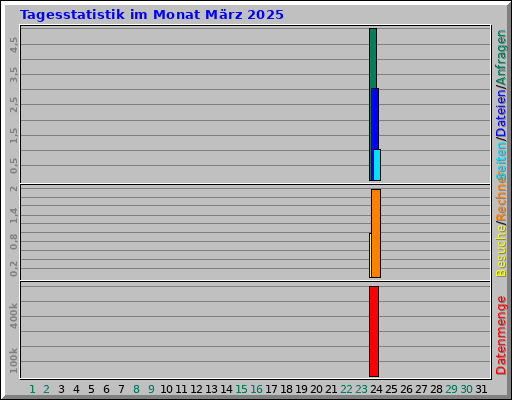The image size is (512, 400).
Task: Click day label 7 on the x-axis
Action: click(121, 389)
